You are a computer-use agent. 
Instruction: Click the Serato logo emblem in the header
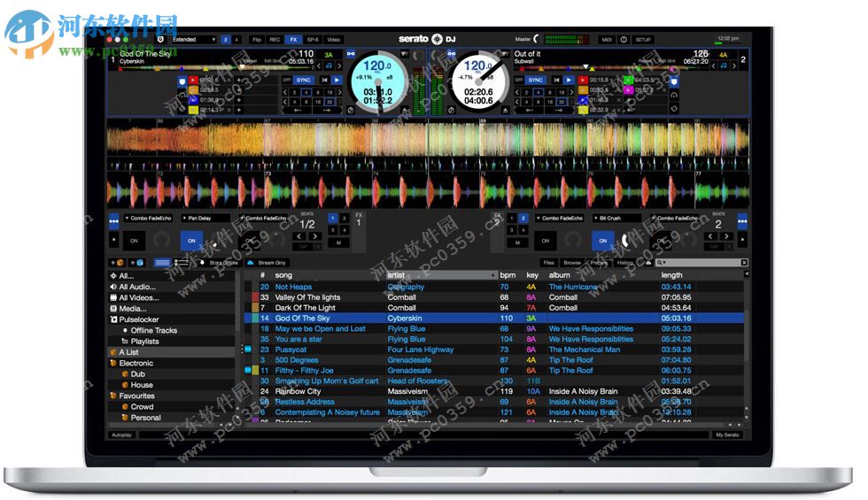pyautogui.click(x=438, y=39)
